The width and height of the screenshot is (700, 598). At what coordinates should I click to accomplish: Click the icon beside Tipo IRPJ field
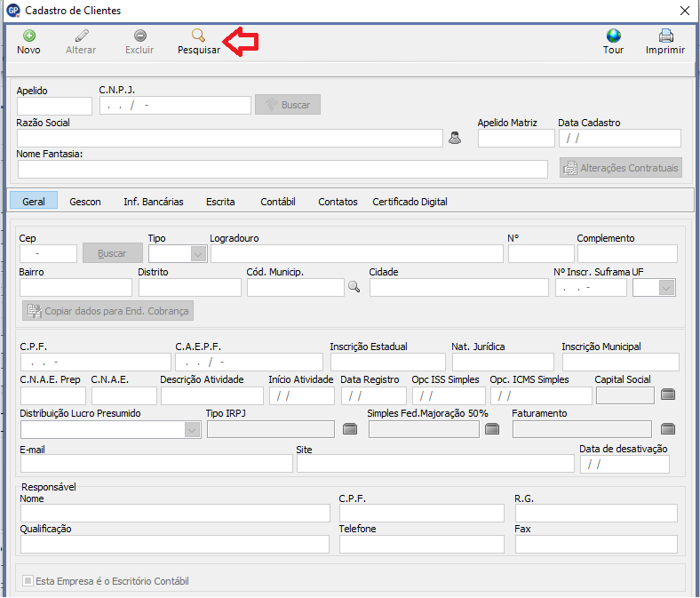[350, 429]
